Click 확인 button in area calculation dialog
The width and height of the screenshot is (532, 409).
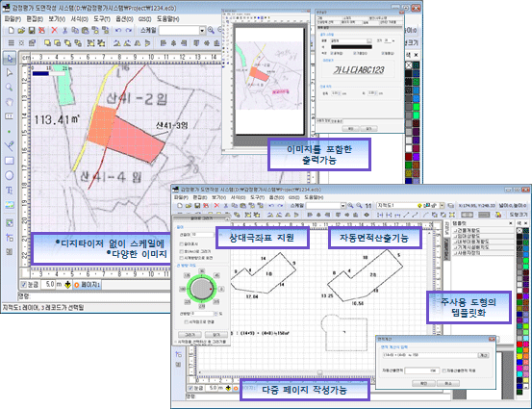click(x=423, y=383)
